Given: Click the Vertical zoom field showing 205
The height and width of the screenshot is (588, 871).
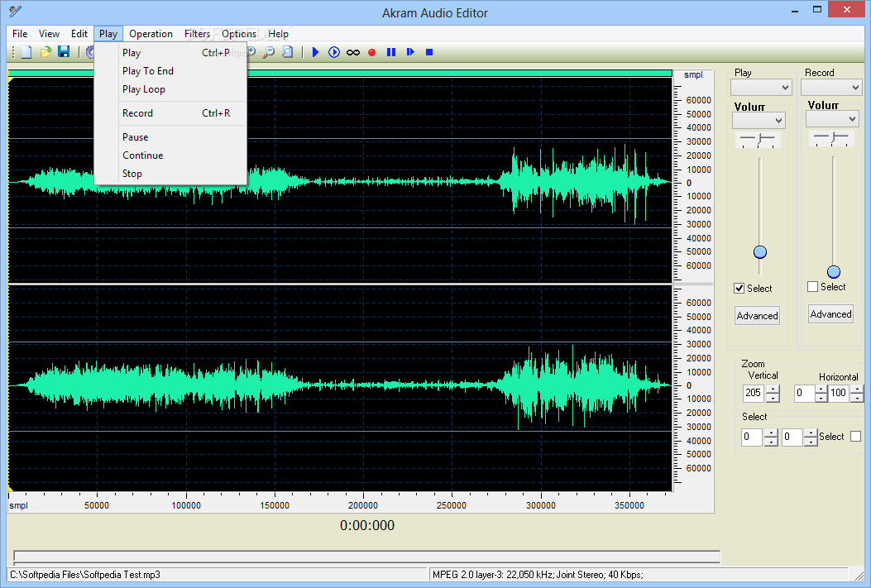Looking at the screenshot, I should tap(754, 393).
